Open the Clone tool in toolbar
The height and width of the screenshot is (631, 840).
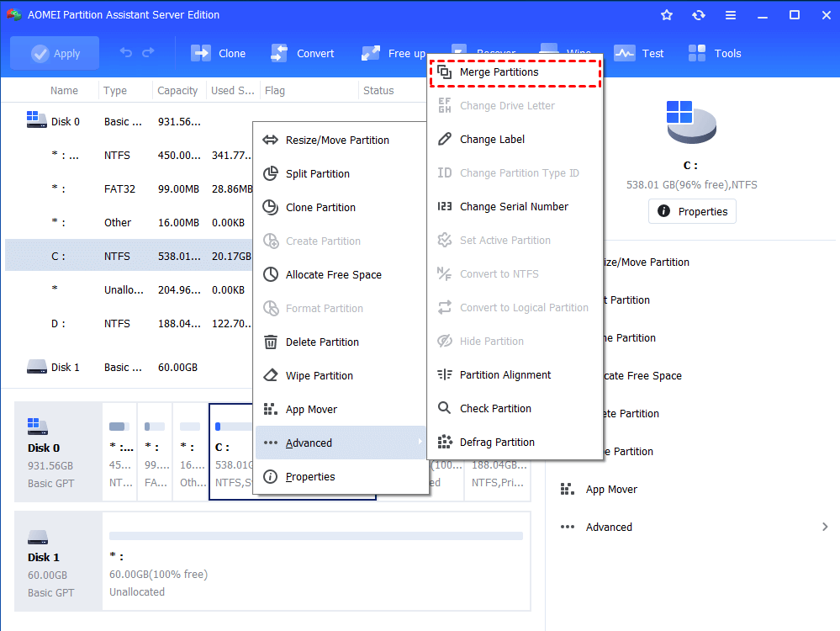pos(218,53)
